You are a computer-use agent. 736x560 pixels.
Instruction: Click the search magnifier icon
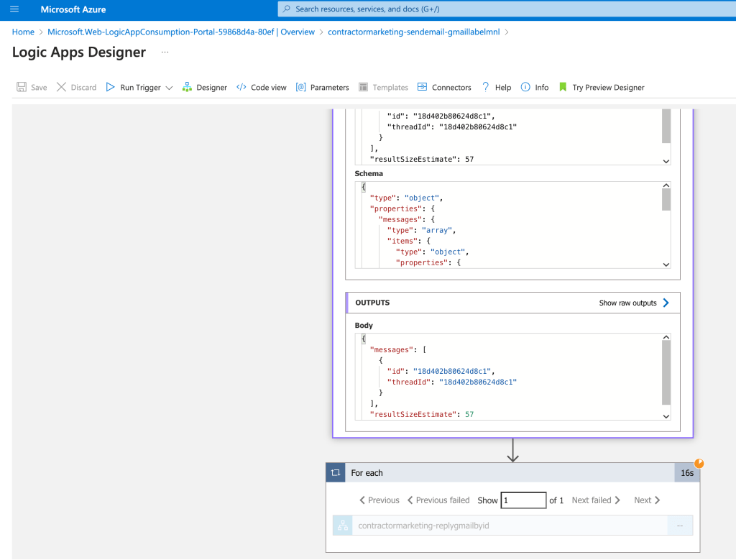click(287, 9)
